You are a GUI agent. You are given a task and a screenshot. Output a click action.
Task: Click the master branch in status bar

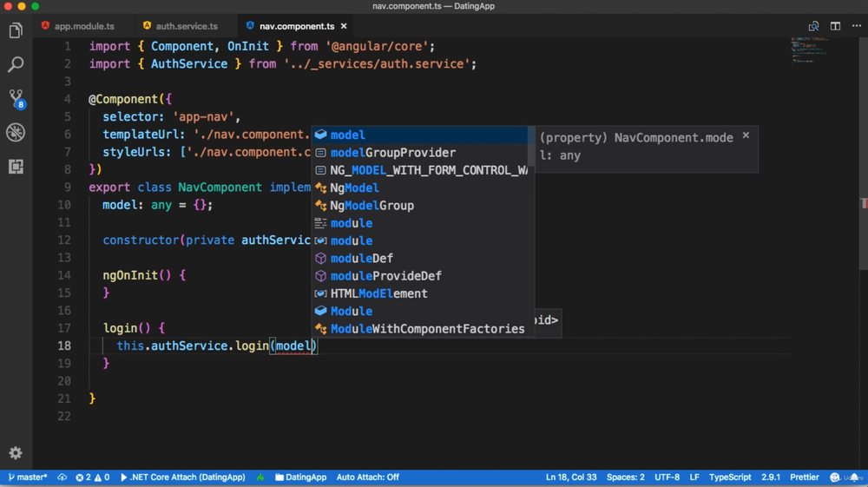tap(28, 477)
